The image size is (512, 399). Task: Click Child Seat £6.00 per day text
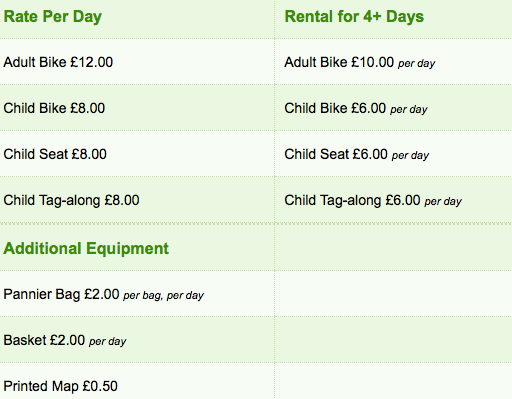pos(357,154)
